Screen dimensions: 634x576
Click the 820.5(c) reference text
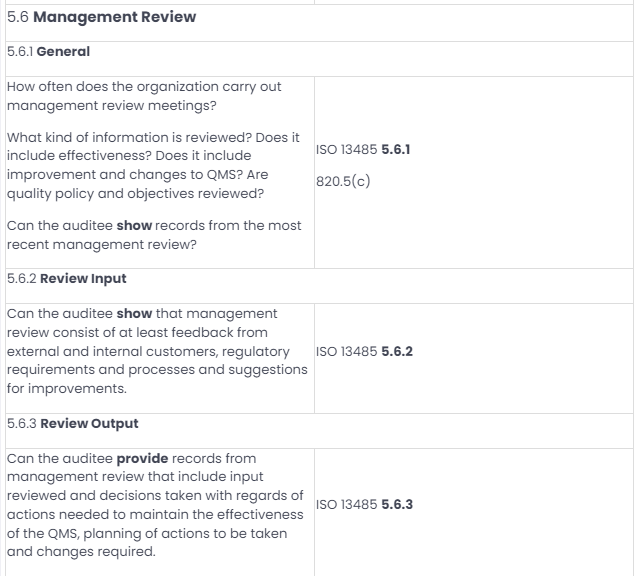pyautogui.click(x=343, y=181)
